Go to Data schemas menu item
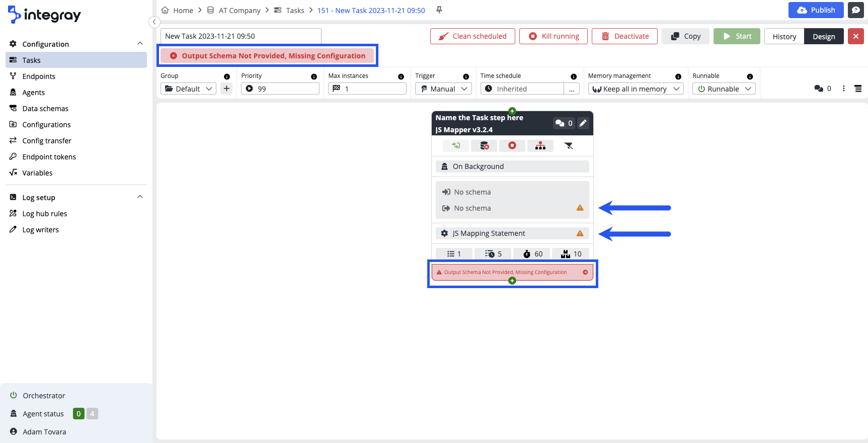 pos(45,109)
